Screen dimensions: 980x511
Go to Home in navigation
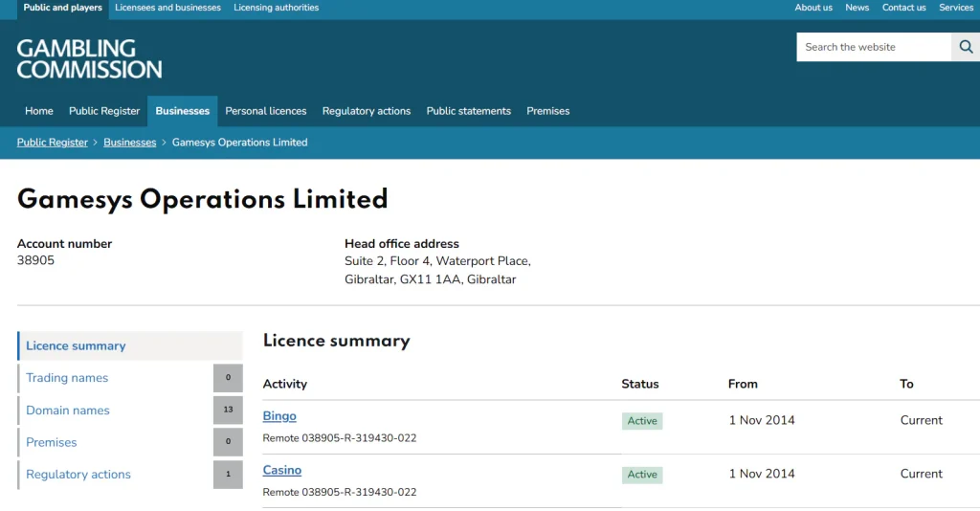(38, 111)
